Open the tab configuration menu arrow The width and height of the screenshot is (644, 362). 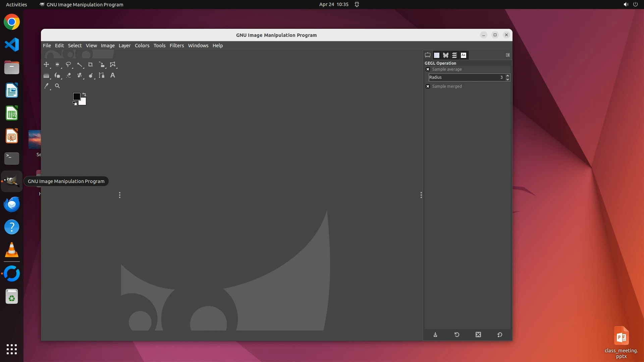pos(507,55)
